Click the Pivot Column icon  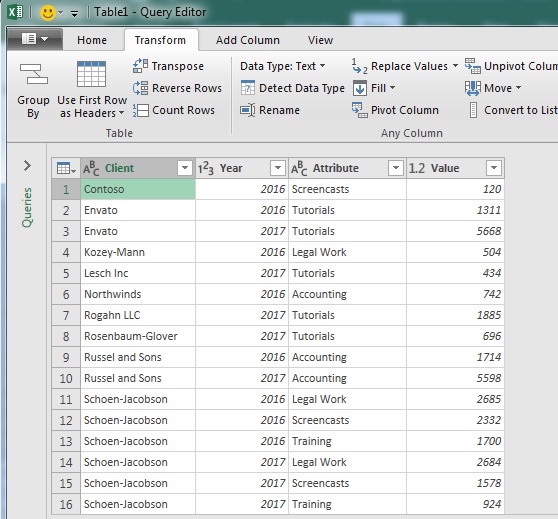(x=359, y=110)
